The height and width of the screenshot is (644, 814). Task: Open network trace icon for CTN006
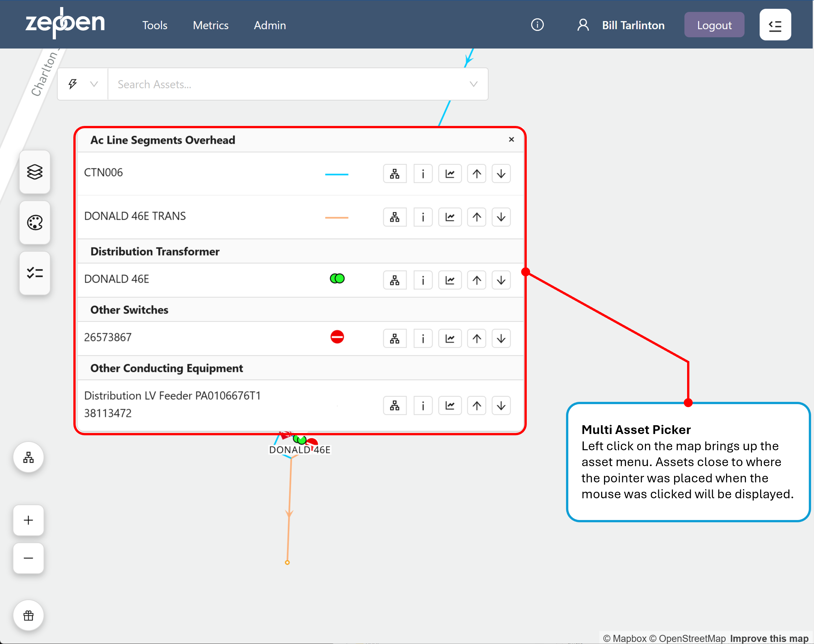(395, 174)
